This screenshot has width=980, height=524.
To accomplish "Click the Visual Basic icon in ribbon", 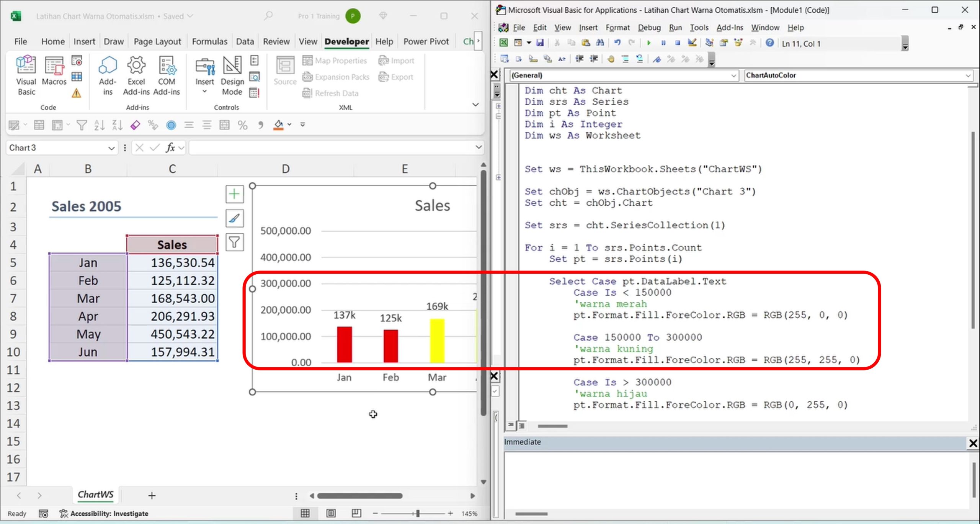I will click(x=26, y=75).
